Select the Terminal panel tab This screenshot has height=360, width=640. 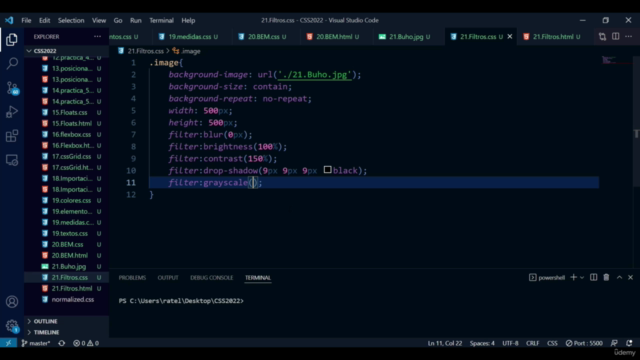coord(258,278)
